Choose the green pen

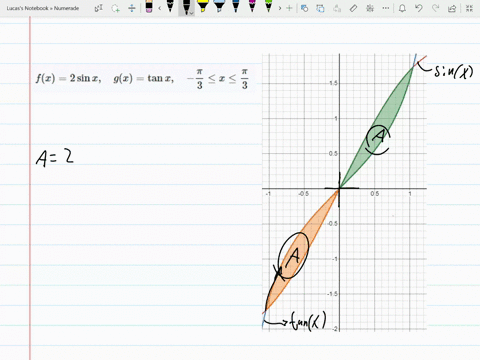[269, 6]
